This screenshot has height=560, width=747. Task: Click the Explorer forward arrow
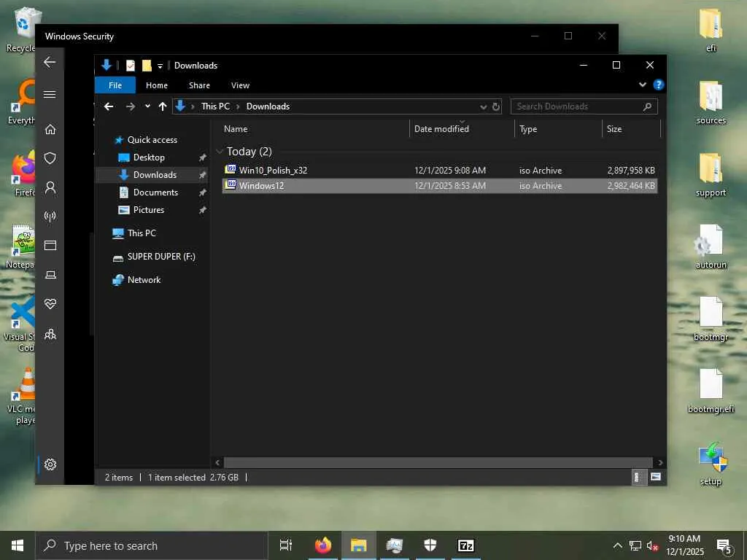(x=130, y=106)
